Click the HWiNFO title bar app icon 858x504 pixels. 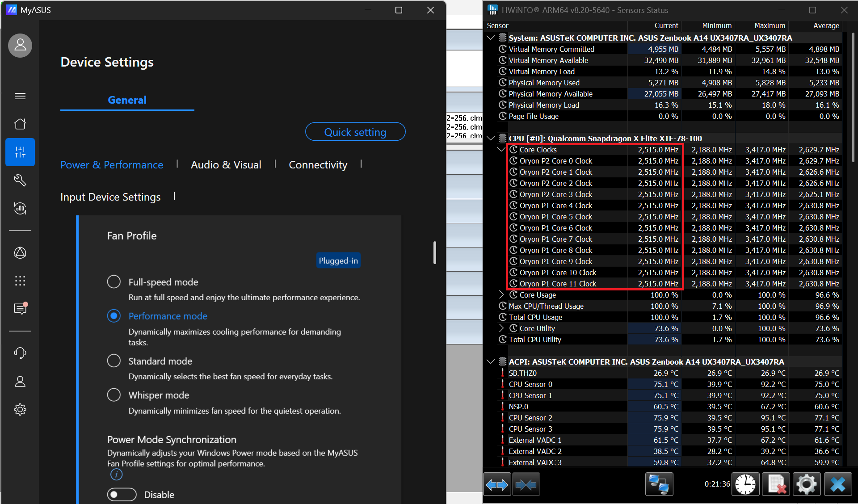[x=493, y=10]
